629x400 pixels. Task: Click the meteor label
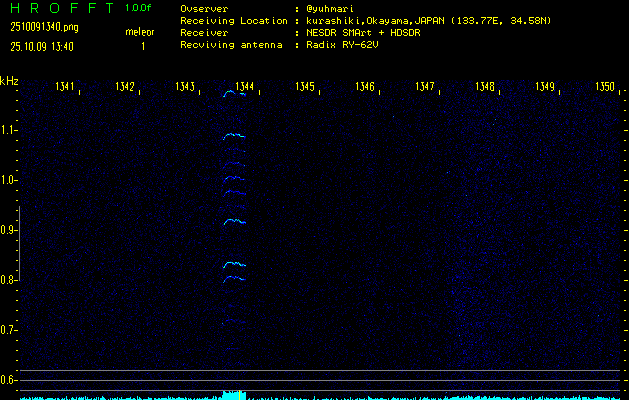[140, 32]
